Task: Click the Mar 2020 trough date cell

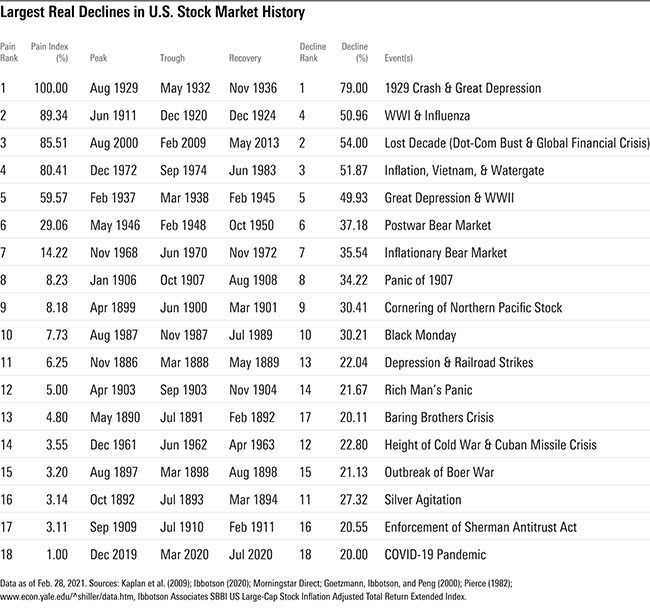Action: [183, 553]
